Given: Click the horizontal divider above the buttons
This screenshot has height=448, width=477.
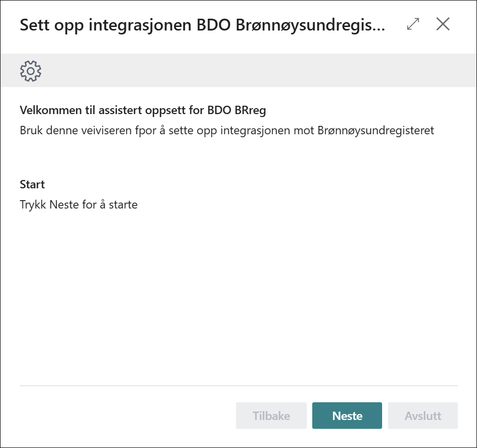Looking at the screenshot, I should pos(238,386).
